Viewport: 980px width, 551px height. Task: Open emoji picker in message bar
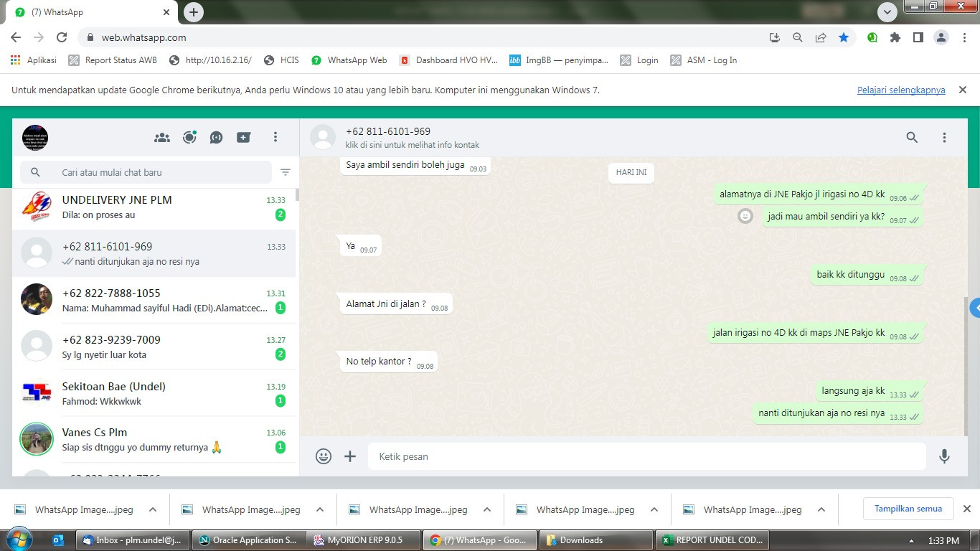click(324, 456)
